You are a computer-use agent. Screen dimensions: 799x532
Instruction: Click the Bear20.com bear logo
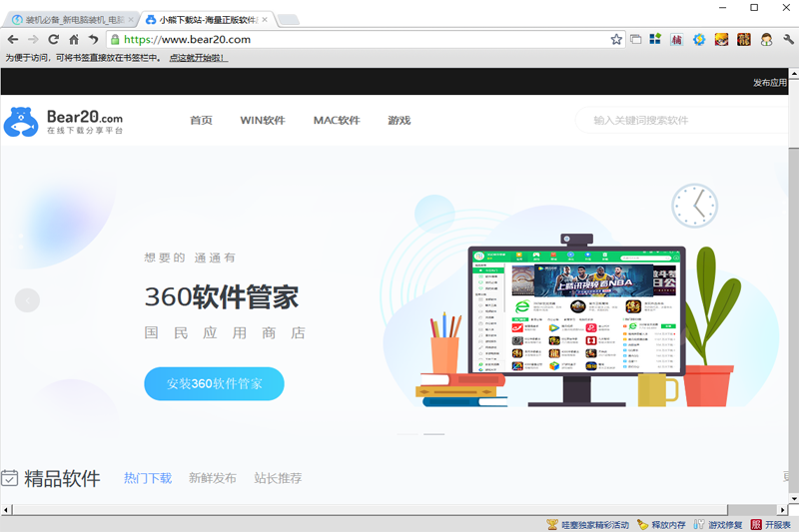tap(63, 121)
